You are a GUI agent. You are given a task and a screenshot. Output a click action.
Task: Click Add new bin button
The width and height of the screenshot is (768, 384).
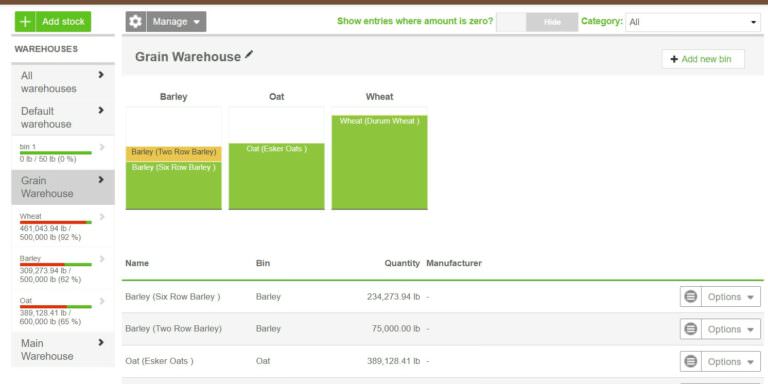pos(703,59)
